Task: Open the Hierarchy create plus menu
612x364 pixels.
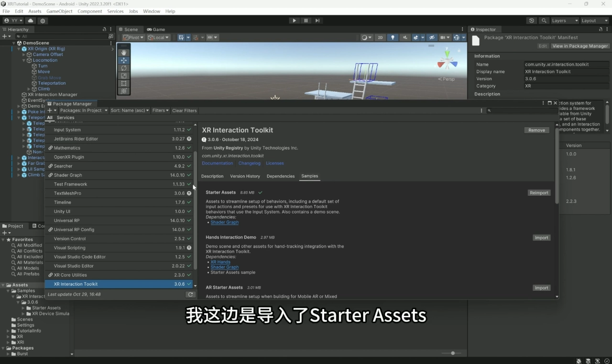Action: pyautogui.click(x=6, y=36)
